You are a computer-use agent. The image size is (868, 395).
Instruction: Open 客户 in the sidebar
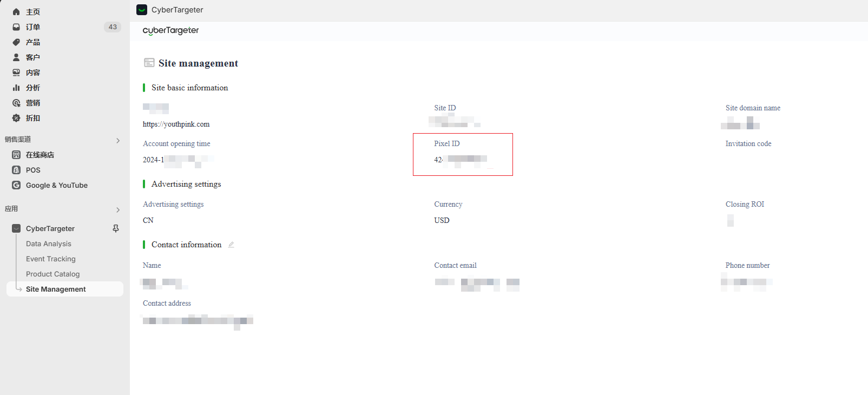33,57
